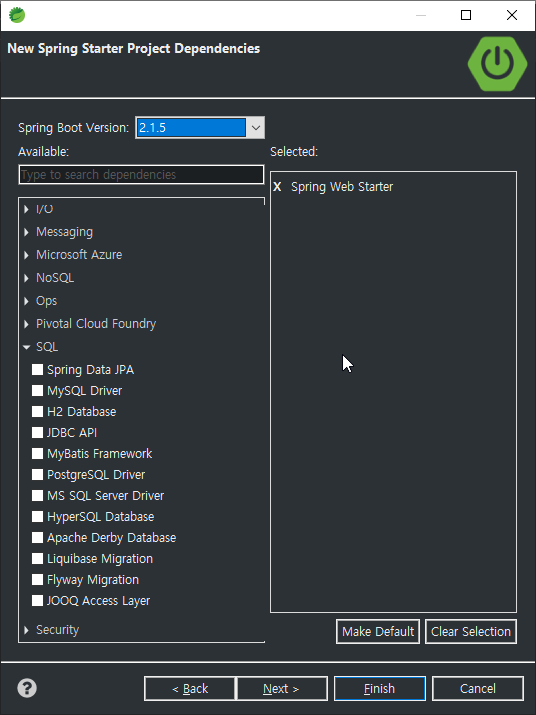Click the Clear Selection button
Screen dimensions: 536x715
pos(471,632)
